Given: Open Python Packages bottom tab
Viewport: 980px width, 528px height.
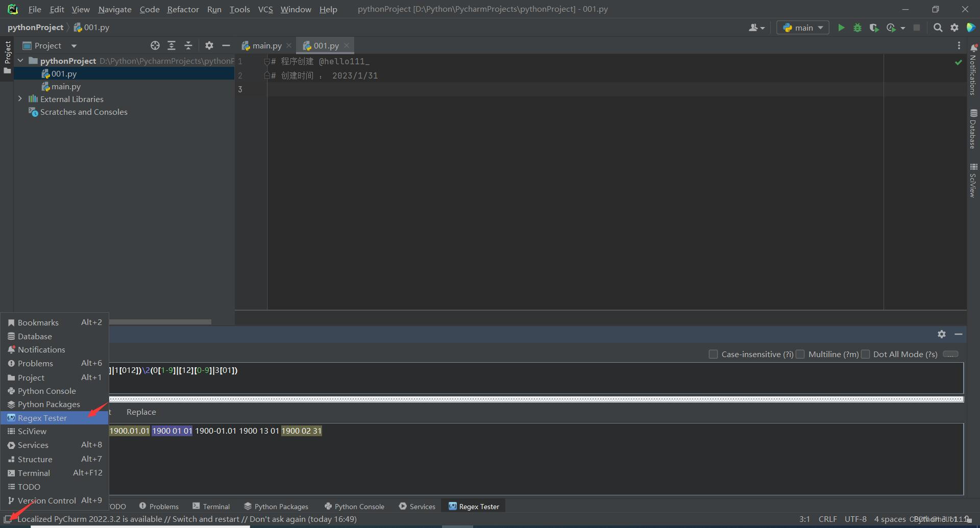Looking at the screenshot, I should pyautogui.click(x=276, y=507).
